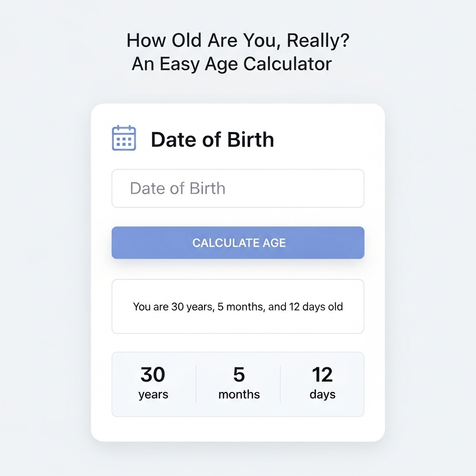Click the divider between years and months

pyautogui.click(x=196, y=384)
